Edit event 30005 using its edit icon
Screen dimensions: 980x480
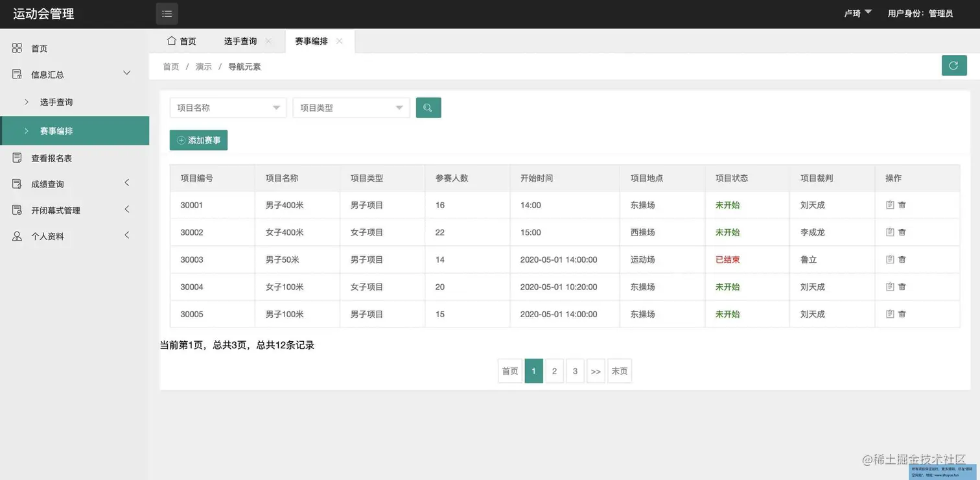point(890,314)
